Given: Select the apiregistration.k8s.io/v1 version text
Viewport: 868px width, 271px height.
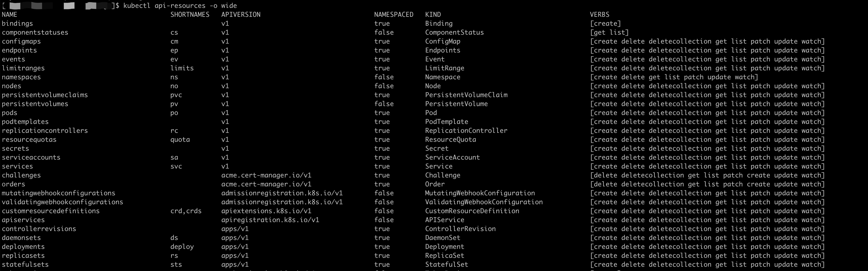Looking at the screenshot, I should (x=270, y=220).
